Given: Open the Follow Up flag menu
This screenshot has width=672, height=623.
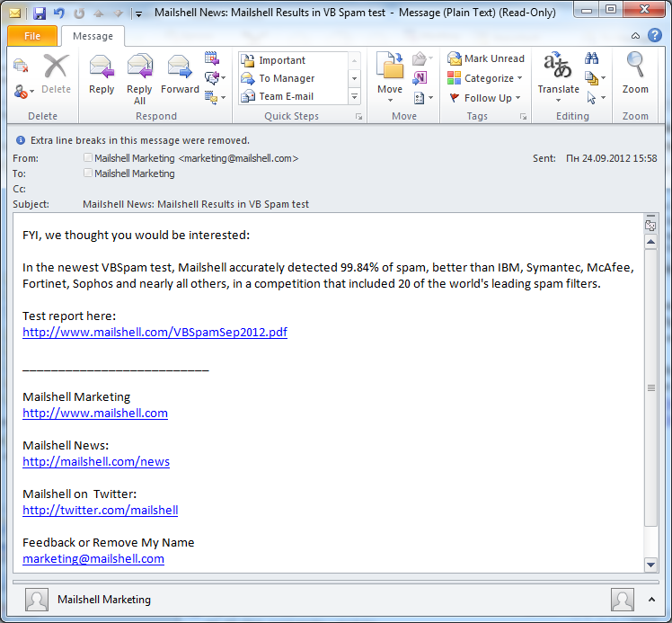Looking at the screenshot, I should click(x=485, y=98).
